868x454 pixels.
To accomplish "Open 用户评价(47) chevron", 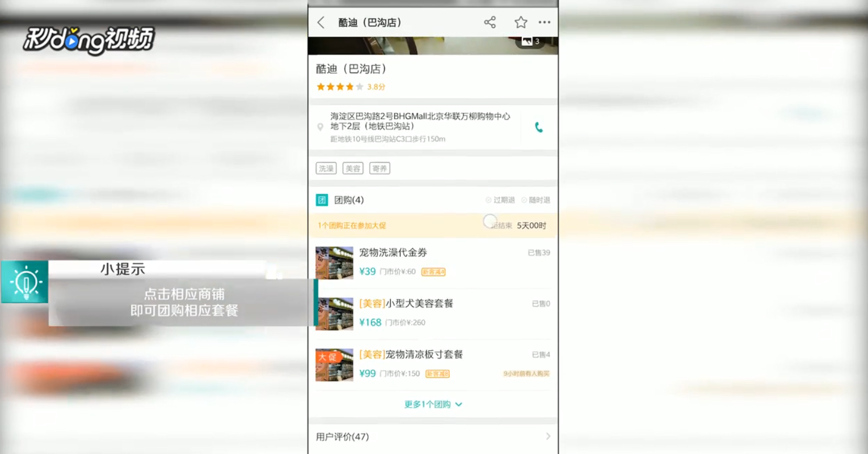I will click(x=548, y=436).
